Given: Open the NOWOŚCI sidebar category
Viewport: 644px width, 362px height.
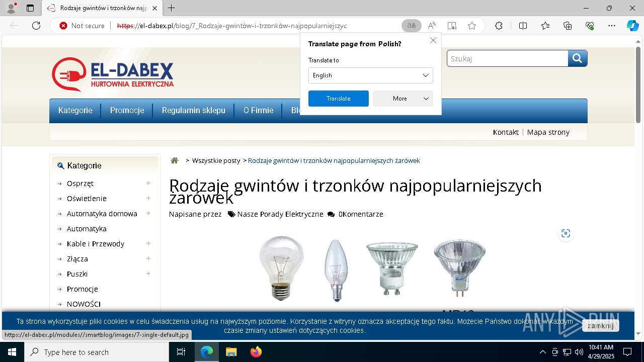Looking at the screenshot, I should point(84,304).
